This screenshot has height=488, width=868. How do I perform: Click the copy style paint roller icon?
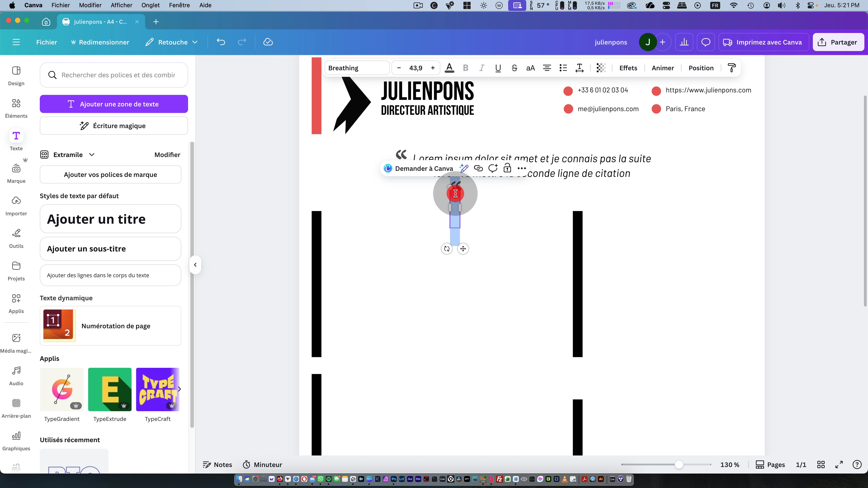click(x=731, y=68)
